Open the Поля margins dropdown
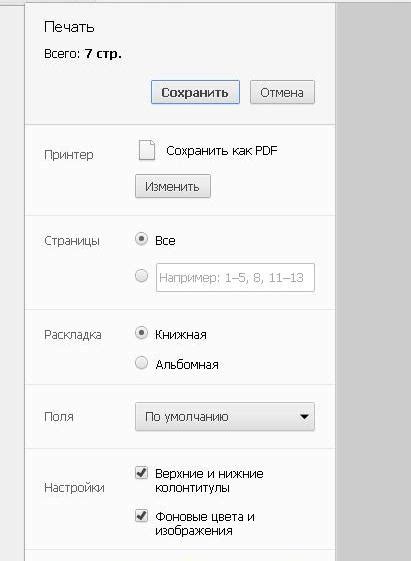Image resolution: width=411 pixels, height=561 pixels. point(225,416)
